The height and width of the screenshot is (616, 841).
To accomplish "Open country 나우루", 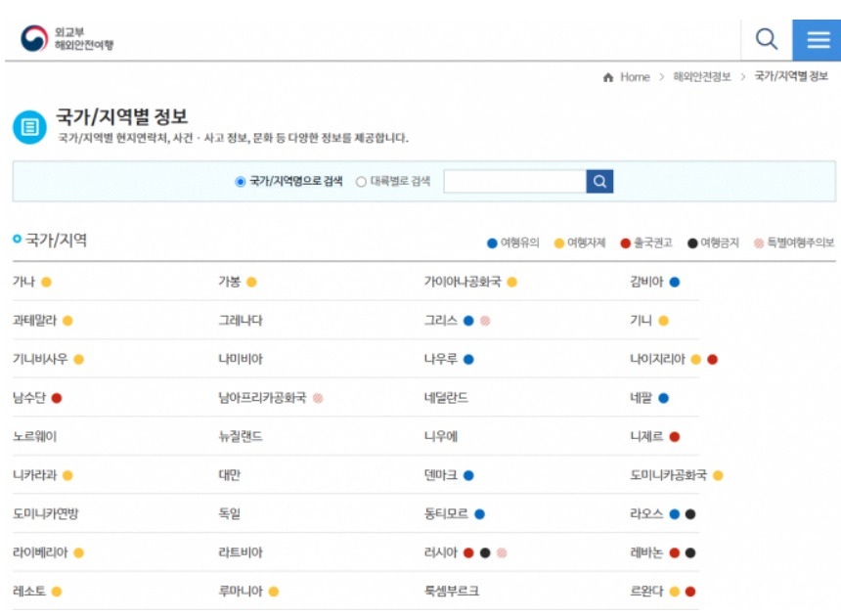I will [441, 359].
